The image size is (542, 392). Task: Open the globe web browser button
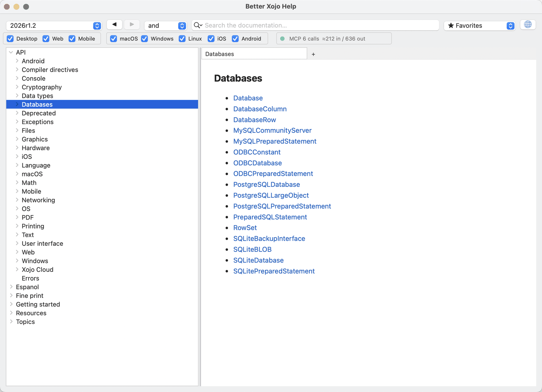click(x=528, y=25)
